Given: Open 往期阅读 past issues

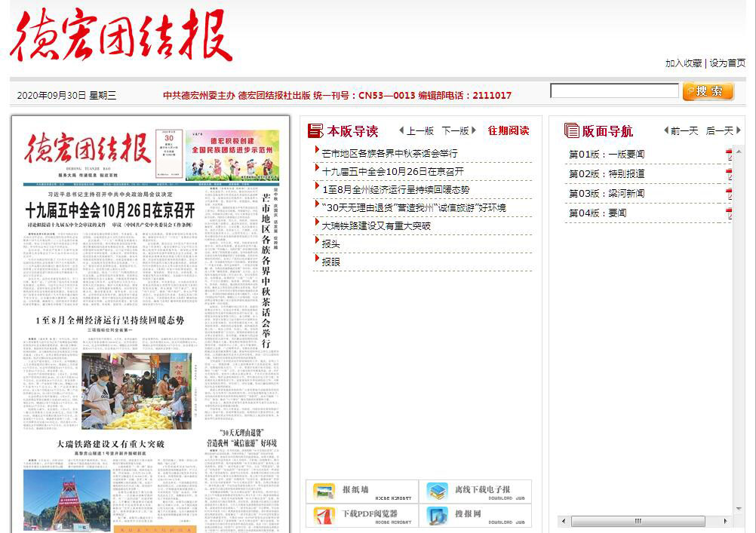Looking at the screenshot, I should point(508,130).
